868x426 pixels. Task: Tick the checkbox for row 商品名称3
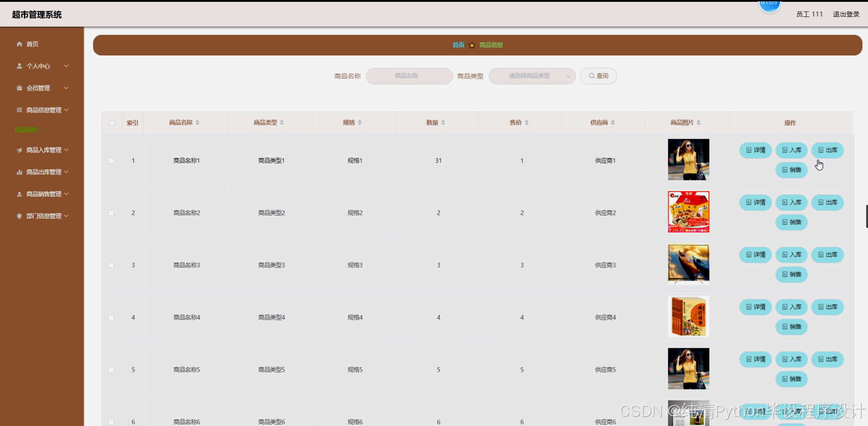tap(111, 265)
